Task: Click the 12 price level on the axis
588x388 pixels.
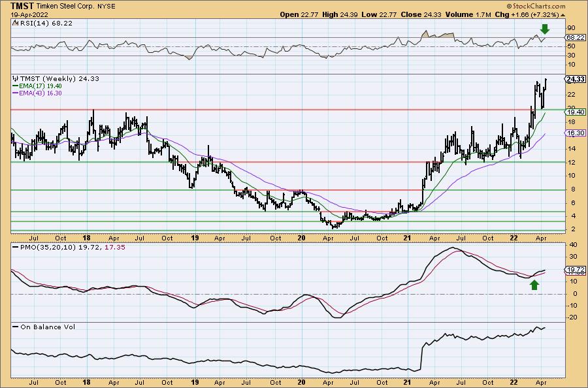Action: (571, 162)
